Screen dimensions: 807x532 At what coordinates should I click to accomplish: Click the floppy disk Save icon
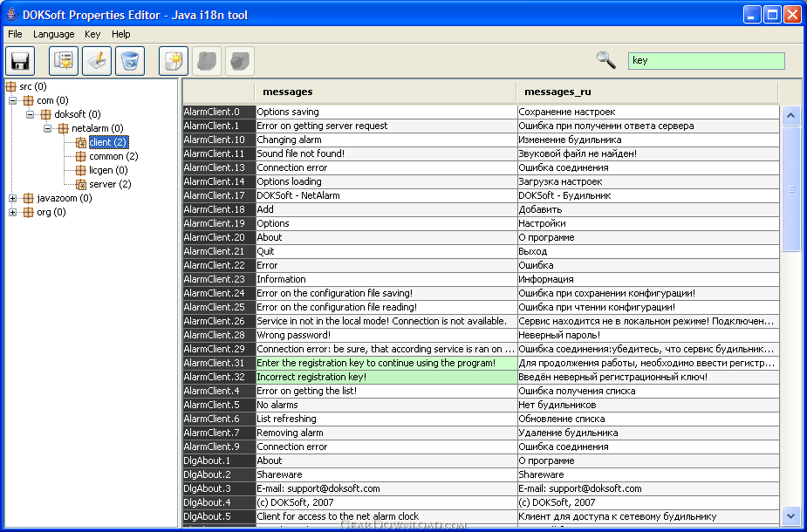(20, 61)
